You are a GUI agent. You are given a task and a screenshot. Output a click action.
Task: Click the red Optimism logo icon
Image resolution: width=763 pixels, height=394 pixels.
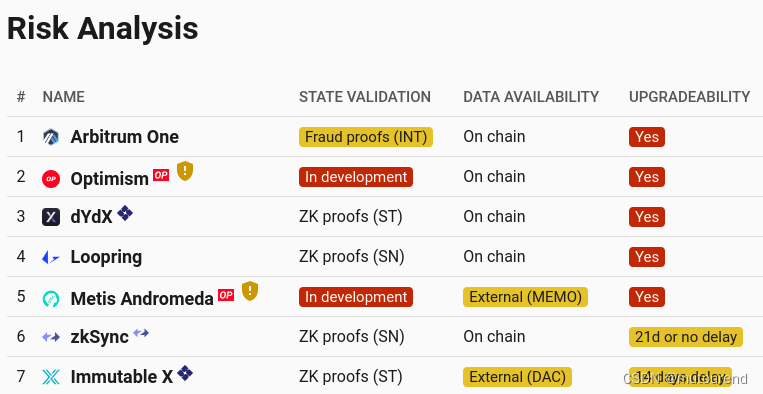[51, 179]
